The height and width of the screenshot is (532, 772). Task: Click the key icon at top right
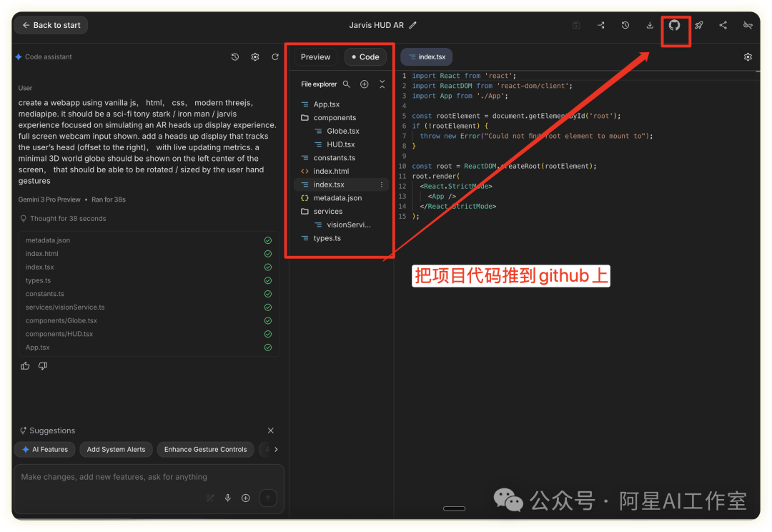point(748,25)
